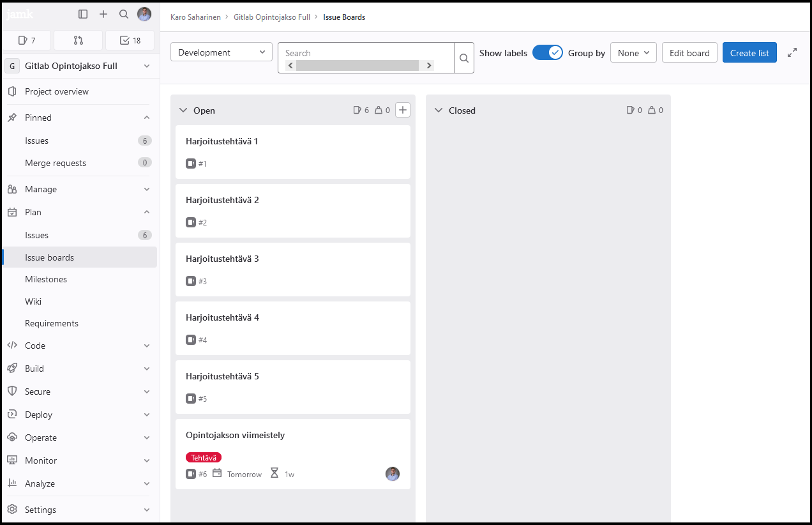The height and width of the screenshot is (525, 812).
Task: Click the search submit magnifier button
Action: [x=464, y=58]
